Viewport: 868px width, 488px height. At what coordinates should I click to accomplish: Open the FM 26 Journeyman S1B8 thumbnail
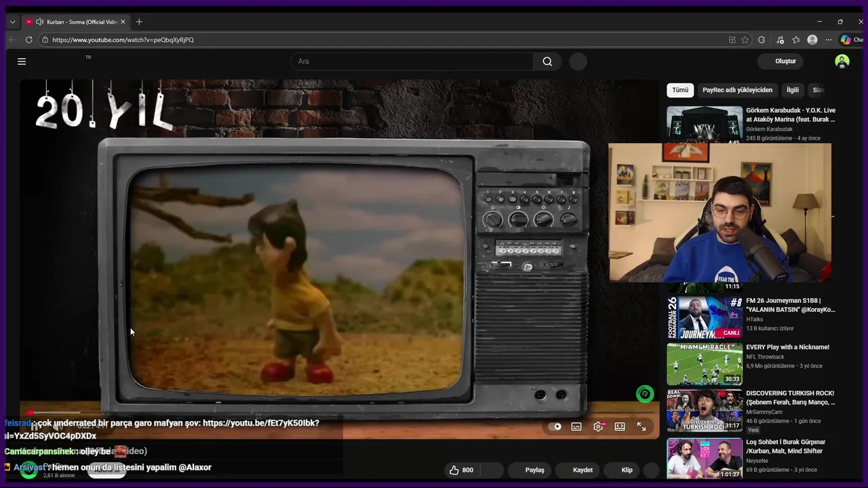click(704, 318)
